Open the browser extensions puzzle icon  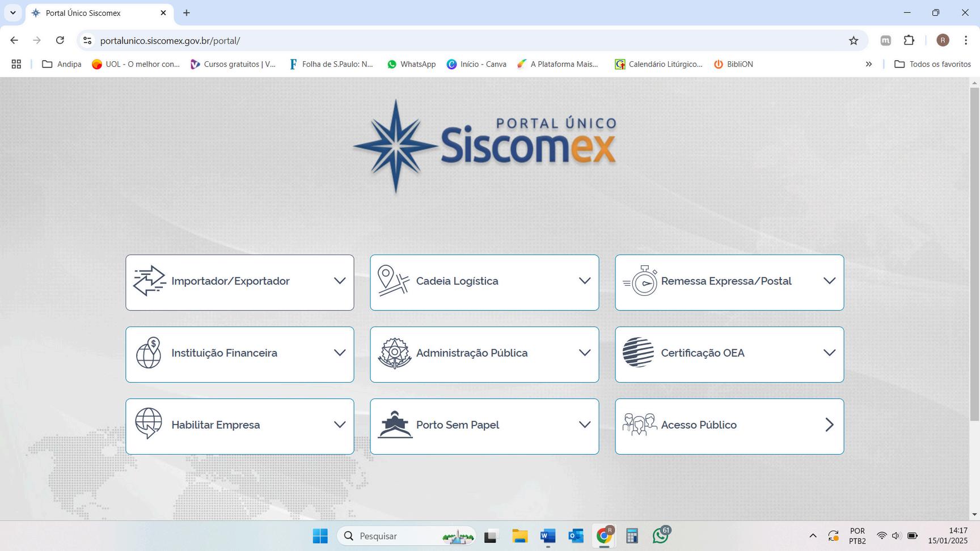909,40
